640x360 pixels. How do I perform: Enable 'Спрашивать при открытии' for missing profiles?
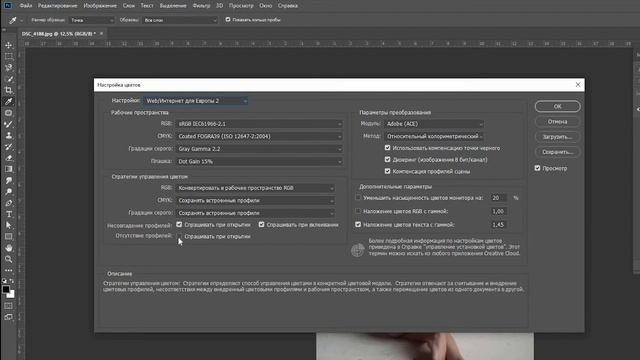179,236
